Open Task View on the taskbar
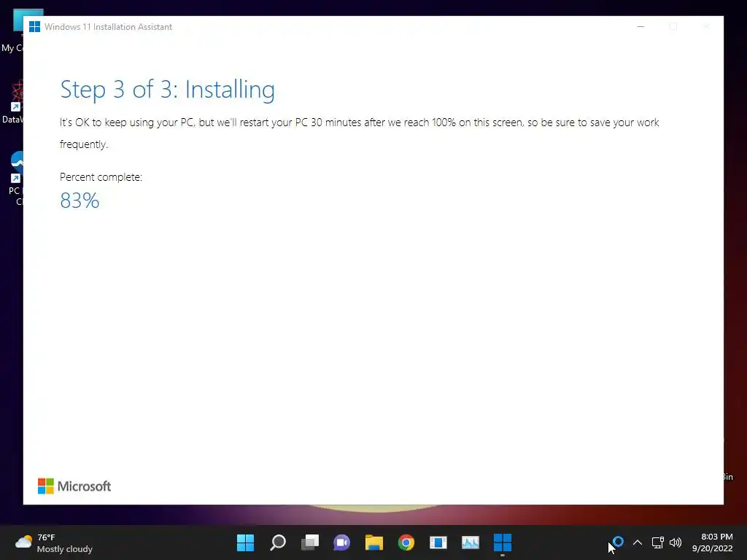 [x=309, y=542]
